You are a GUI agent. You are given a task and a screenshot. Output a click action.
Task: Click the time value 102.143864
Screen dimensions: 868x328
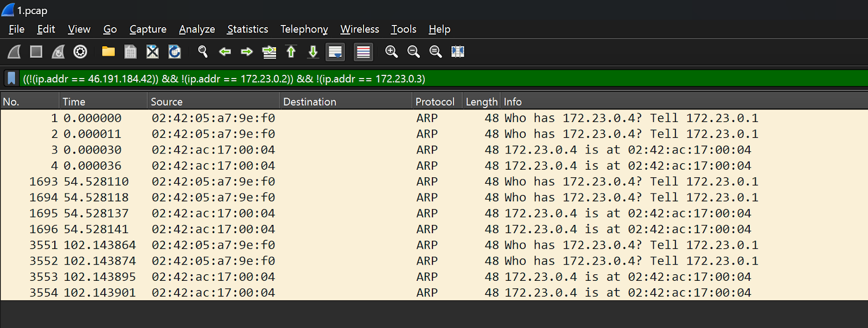(x=100, y=245)
